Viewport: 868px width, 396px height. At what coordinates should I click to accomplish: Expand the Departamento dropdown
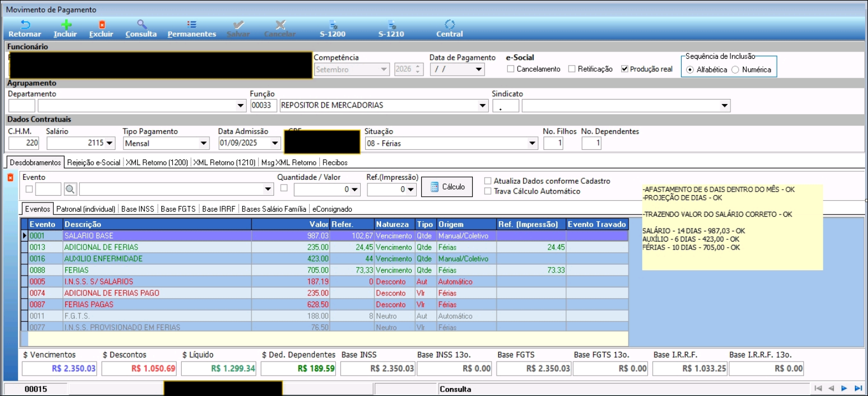[x=240, y=106]
